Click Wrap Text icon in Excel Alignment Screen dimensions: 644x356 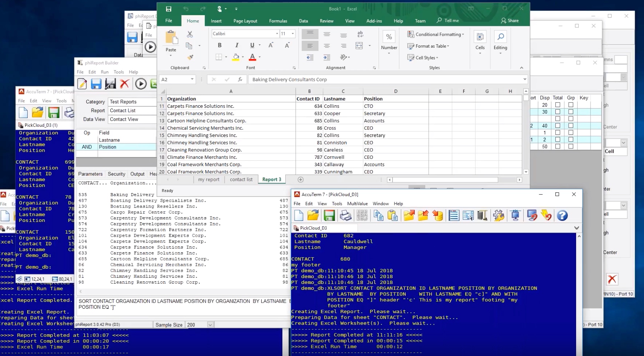pyautogui.click(x=360, y=34)
